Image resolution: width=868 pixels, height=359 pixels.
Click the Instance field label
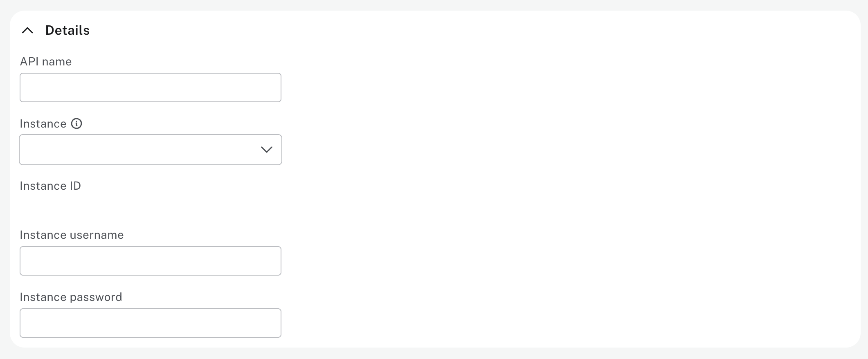coord(43,123)
